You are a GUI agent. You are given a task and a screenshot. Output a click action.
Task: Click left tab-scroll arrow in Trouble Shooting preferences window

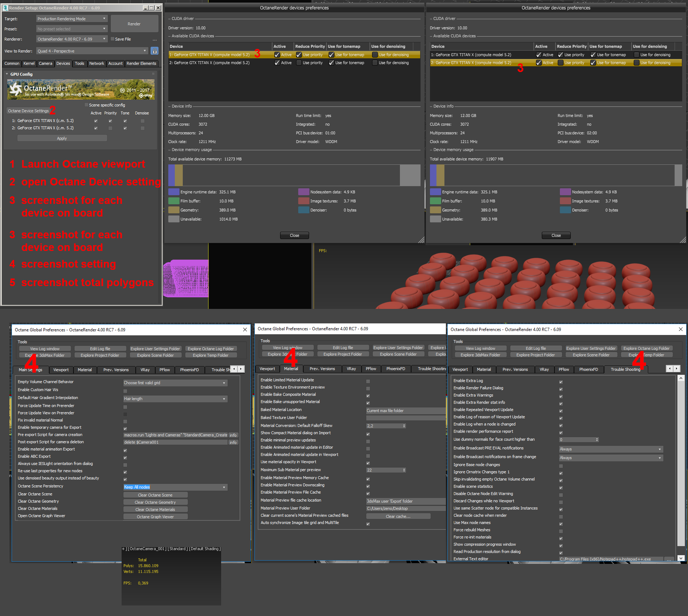pyautogui.click(x=670, y=369)
